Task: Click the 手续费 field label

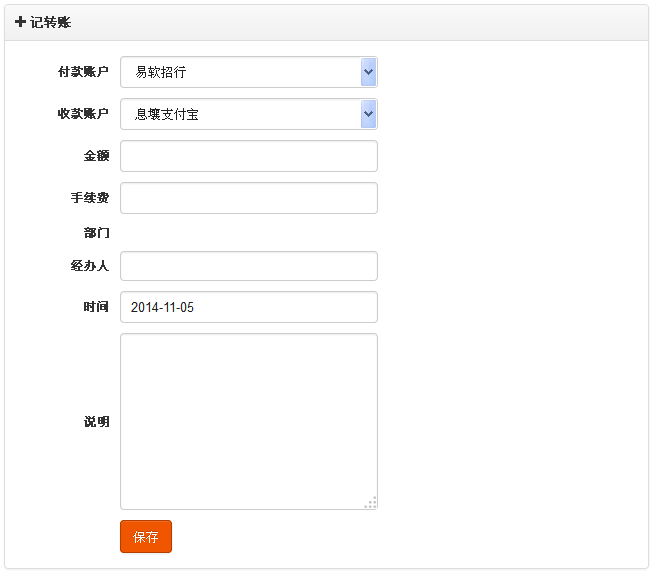Action: coord(90,197)
